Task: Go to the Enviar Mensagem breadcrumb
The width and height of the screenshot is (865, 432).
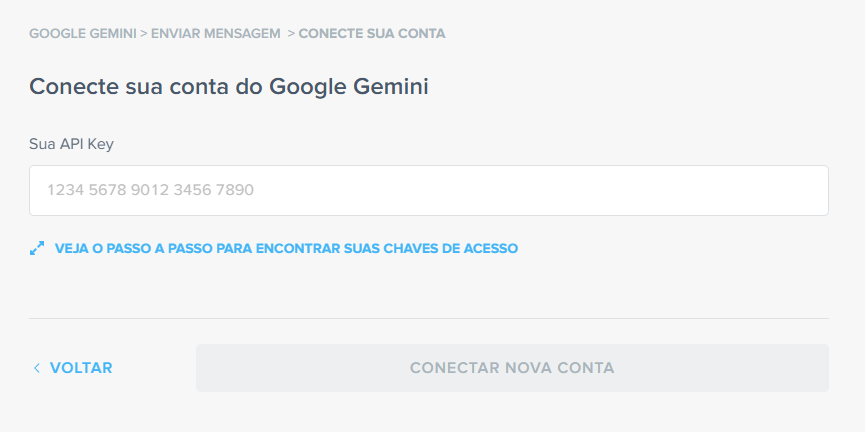Action: pos(215,34)
